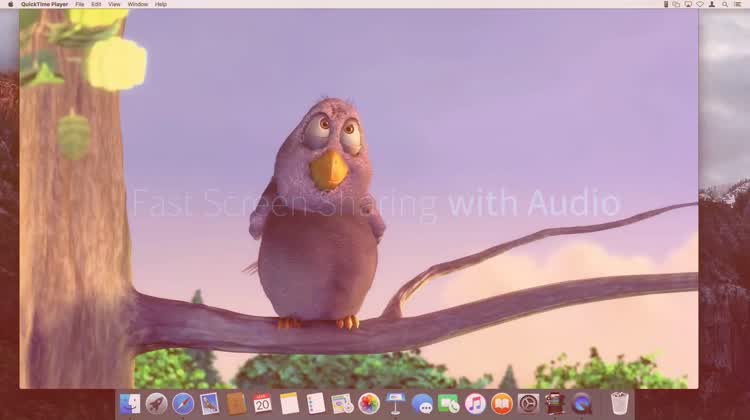Open the View menu
This screenshot has width=750, height=420.
tap(114, 4)
